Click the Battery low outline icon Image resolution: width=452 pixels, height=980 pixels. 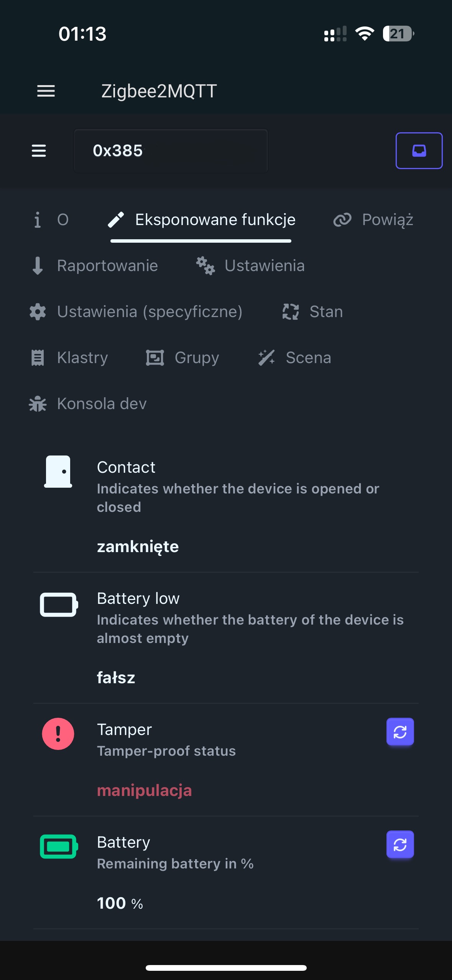click(59, 605)
